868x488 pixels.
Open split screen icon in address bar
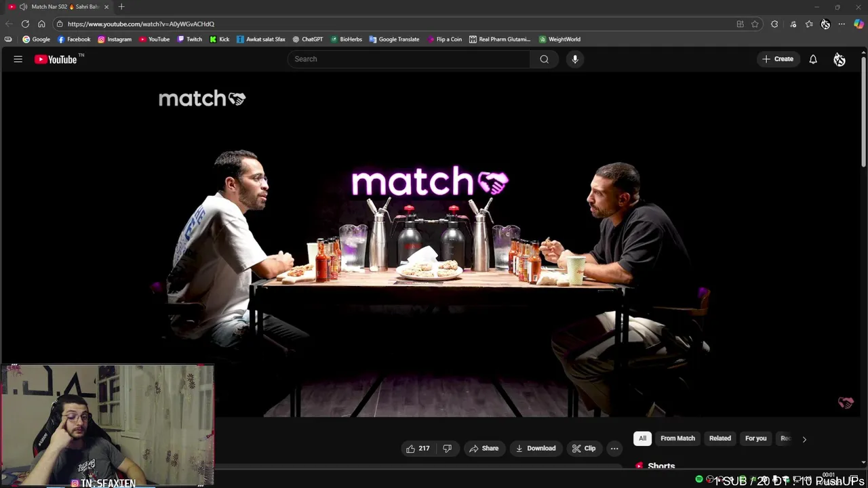(740, 24)
